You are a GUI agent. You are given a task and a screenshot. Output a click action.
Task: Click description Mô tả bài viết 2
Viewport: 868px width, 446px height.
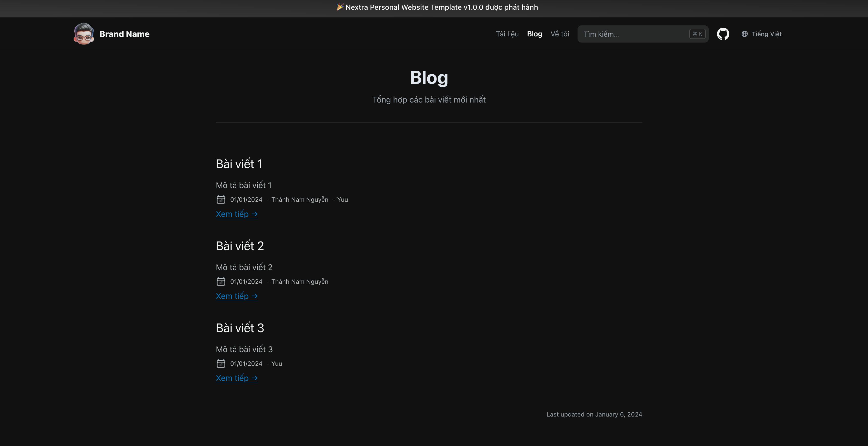pyautogui.click(x=244, y=267)
